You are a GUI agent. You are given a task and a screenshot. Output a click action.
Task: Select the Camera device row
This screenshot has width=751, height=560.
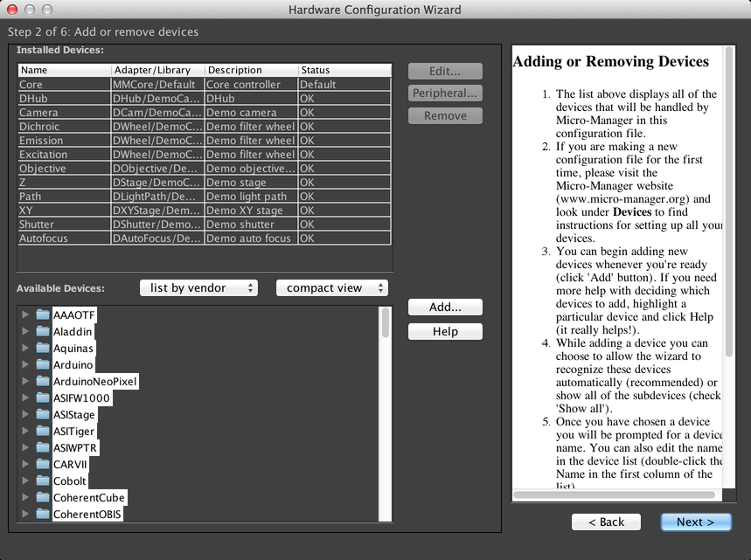point(205,113)
